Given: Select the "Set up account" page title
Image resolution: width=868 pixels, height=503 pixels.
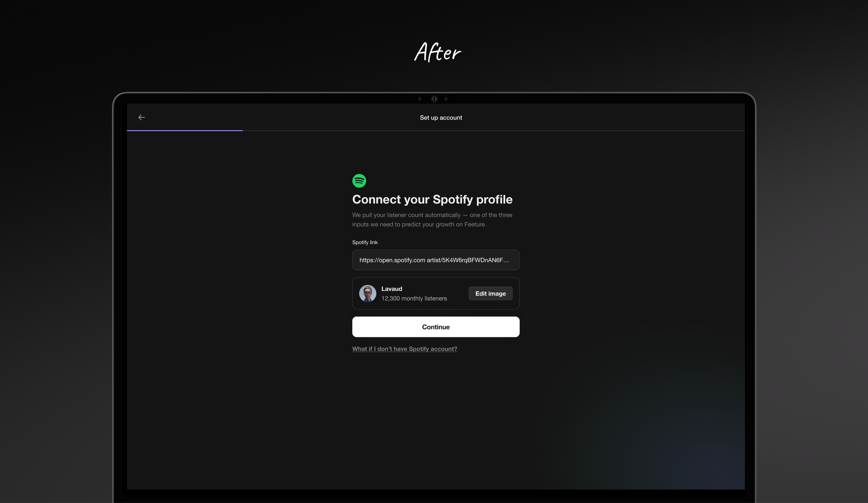Looking at the screenshot, I should click(x=441, y=118).
